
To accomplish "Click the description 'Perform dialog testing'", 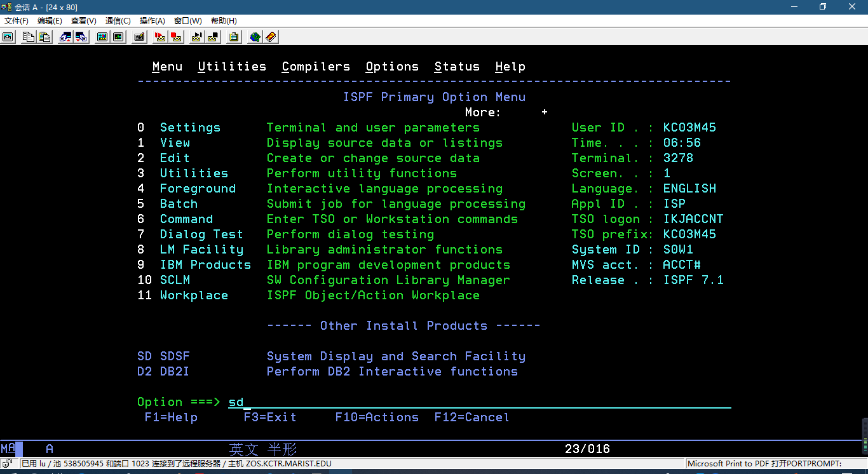I will tap(350, 234).
